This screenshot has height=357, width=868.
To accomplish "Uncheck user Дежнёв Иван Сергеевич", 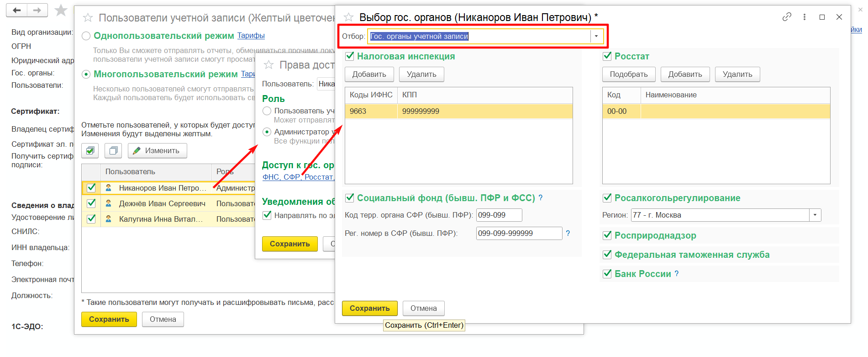I will pyautogui.click(x=91, y=203).
